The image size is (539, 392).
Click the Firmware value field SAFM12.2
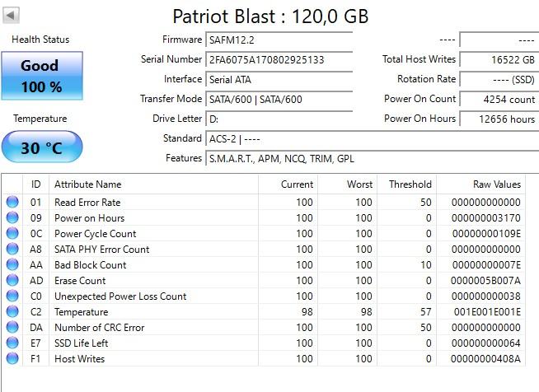click(x=279, y=40)
